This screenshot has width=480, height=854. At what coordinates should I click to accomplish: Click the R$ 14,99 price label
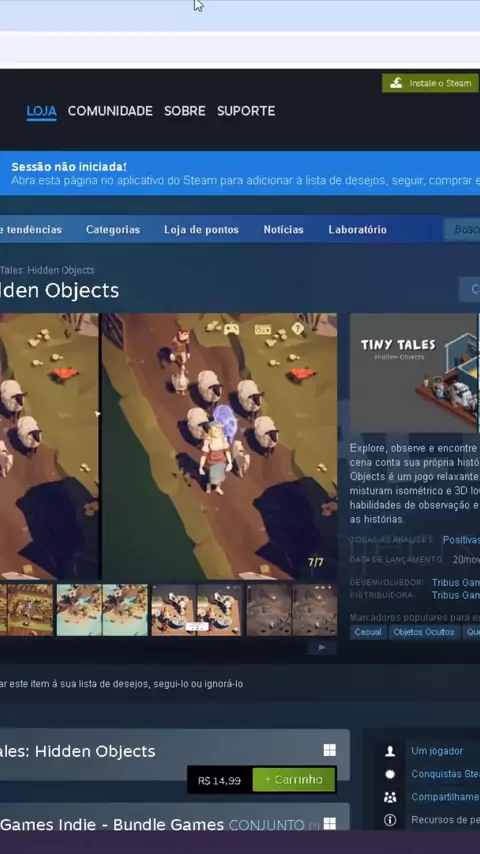220,780
